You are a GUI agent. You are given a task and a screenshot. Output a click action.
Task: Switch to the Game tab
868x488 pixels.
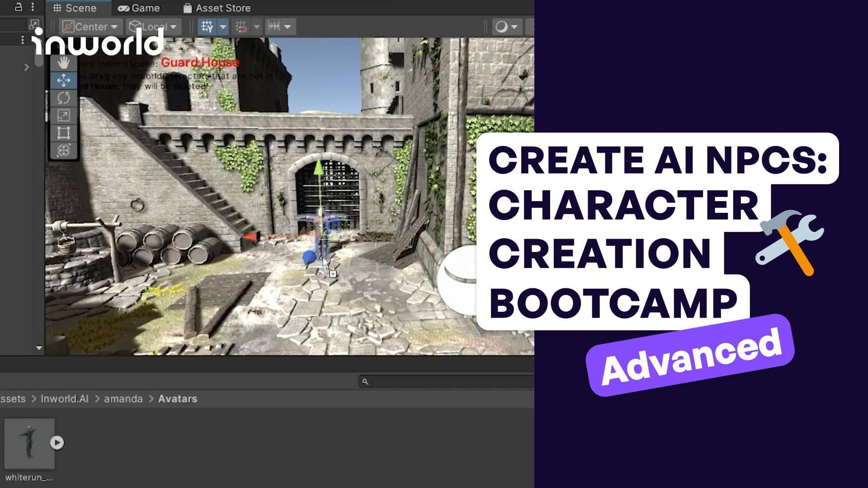tap(139, 8)
